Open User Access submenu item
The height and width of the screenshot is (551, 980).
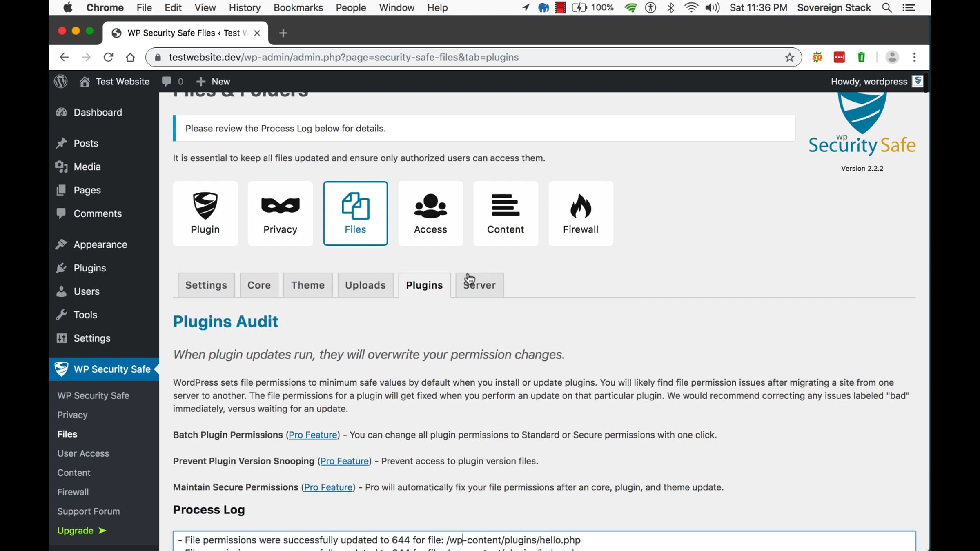pyautogui.click(x=83, y=453)
